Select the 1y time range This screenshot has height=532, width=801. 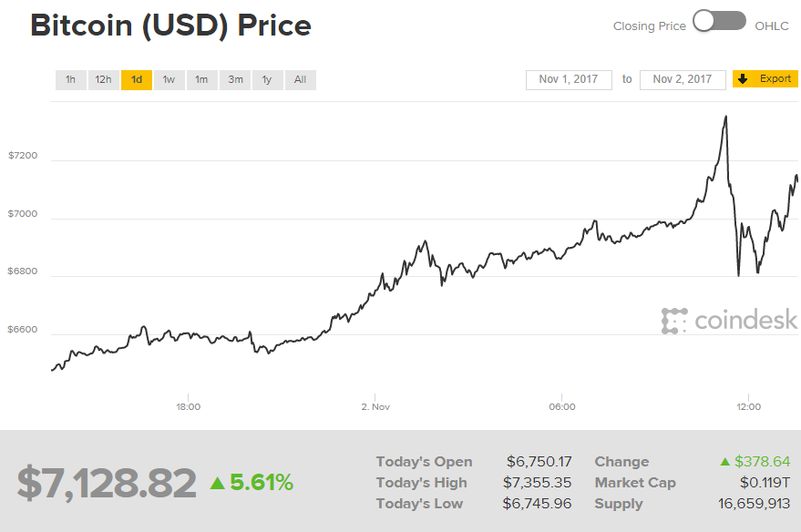click(267, 79)
